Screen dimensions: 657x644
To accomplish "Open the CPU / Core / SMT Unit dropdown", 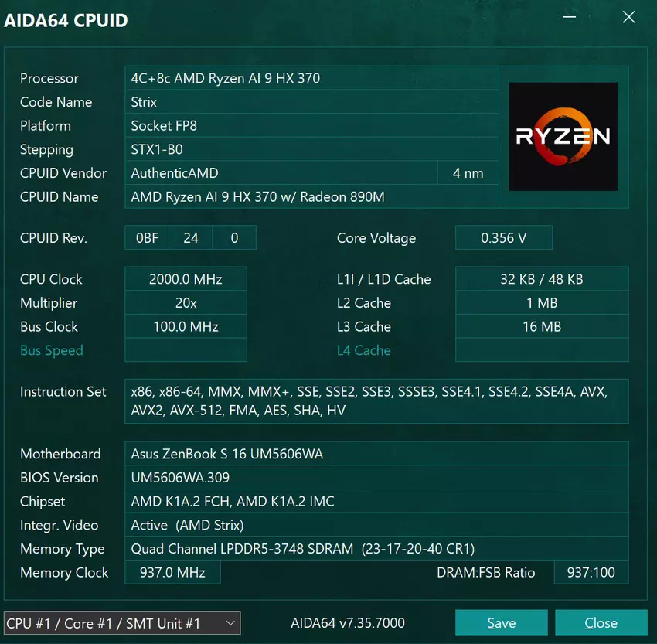I will click(x=122, y=623).
